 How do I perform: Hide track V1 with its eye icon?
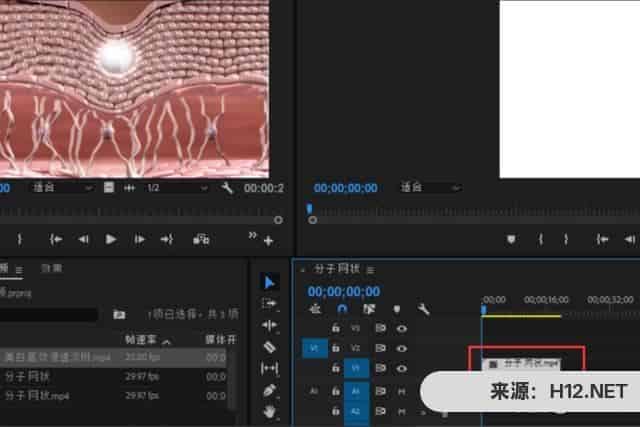(401, 368)
